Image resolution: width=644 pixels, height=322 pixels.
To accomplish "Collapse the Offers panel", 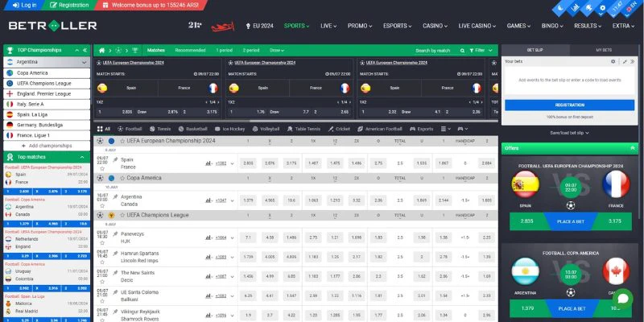I will [x=633, y=148].
